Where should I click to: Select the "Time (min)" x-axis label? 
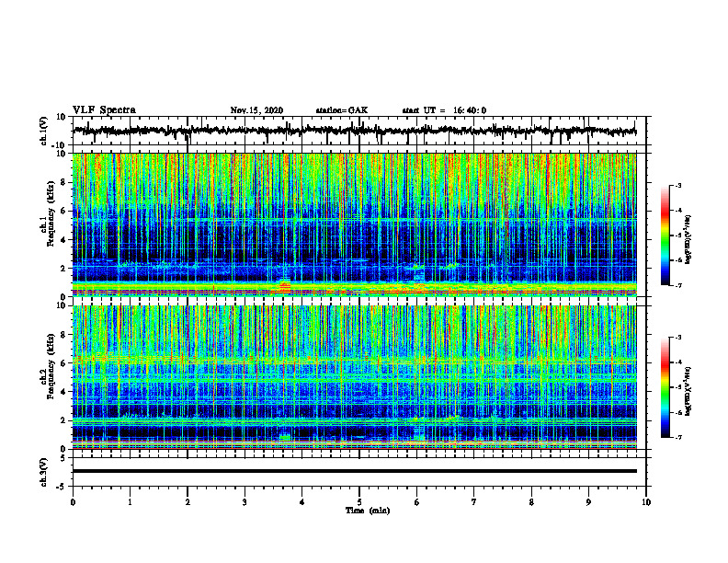(368, 511)
